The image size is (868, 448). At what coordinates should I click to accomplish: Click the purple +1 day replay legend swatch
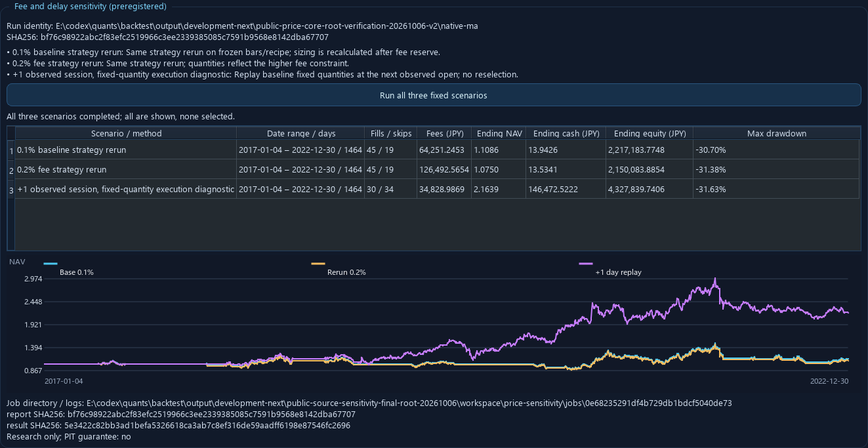pos(586,264)
